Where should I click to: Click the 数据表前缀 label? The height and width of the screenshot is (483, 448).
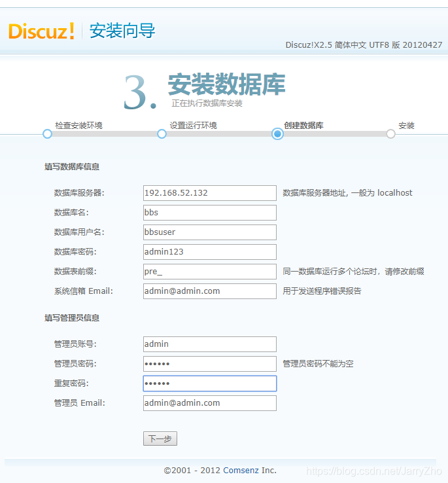pos(75,272)
